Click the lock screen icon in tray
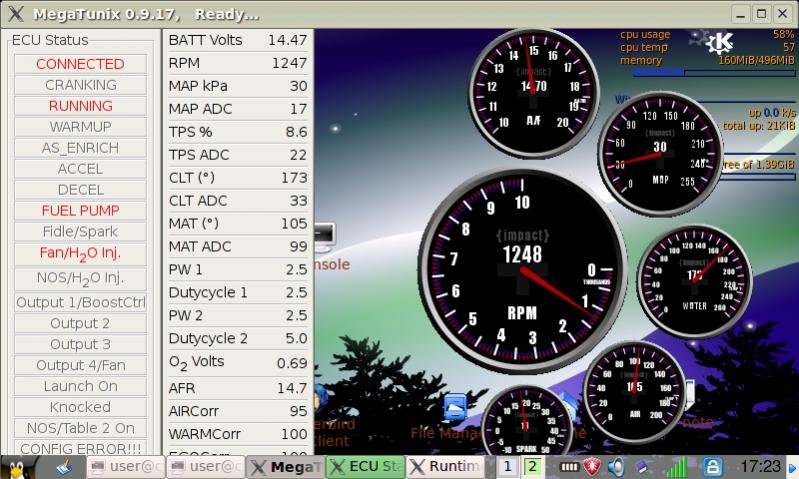Screen dimensions: 799x479 point(713,467)
